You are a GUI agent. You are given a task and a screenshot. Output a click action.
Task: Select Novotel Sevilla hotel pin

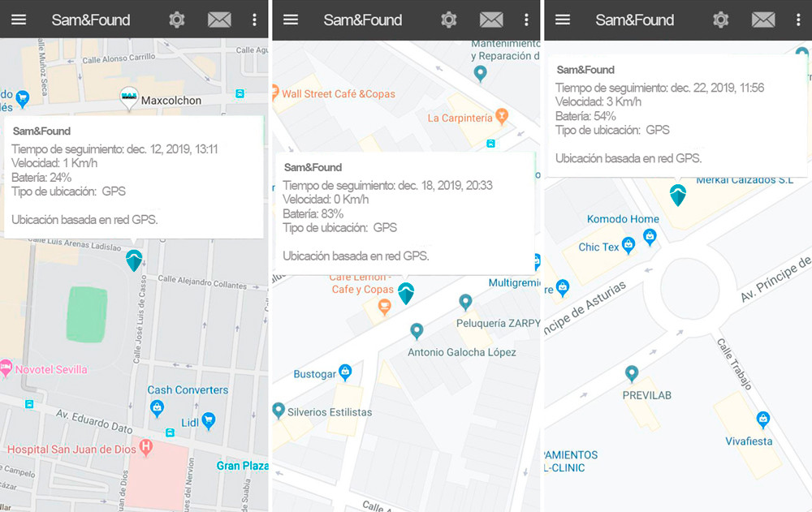tap(6, 368)
